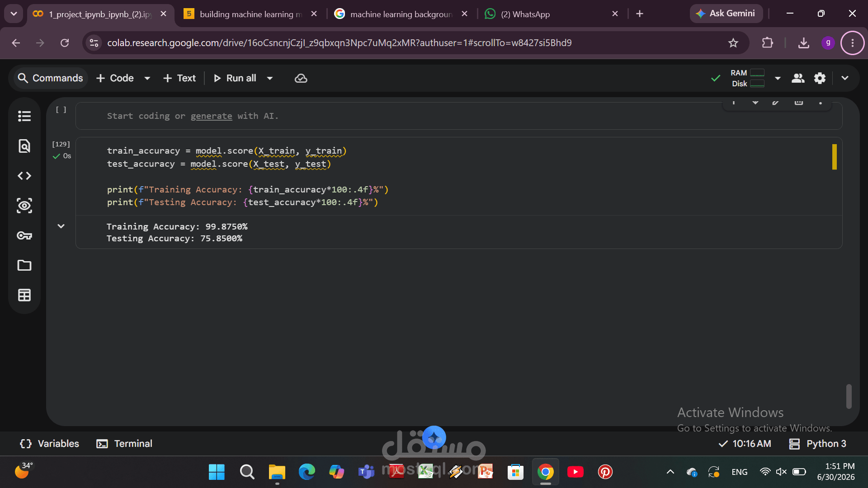View site information icon in address bar
868x488 pixels.
tap(94, 43)
